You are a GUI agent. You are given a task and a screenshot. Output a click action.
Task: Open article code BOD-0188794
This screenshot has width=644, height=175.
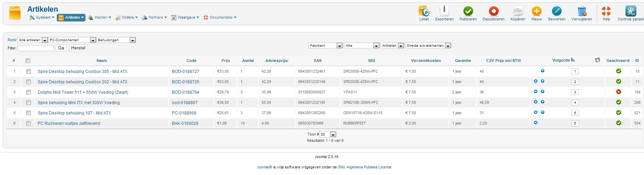point(185,92)
